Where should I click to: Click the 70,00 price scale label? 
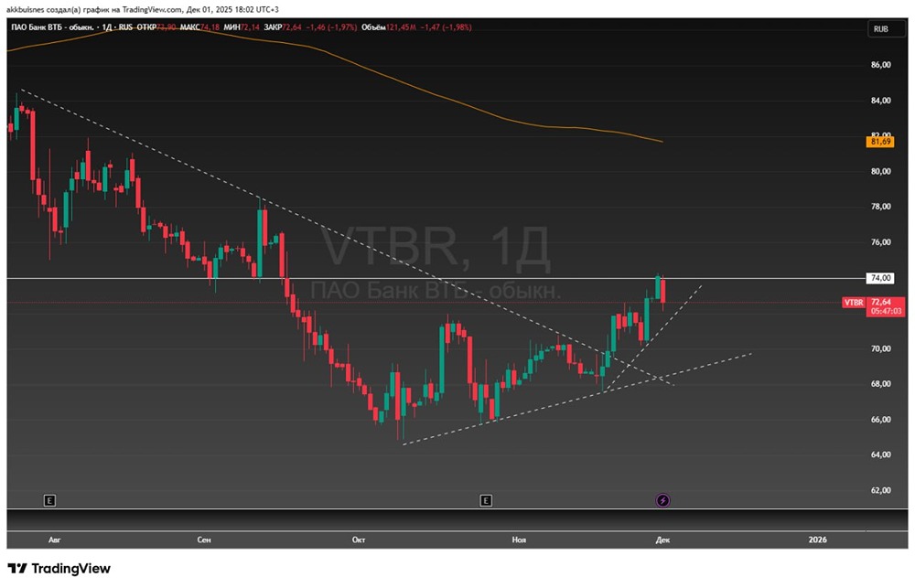880,348
